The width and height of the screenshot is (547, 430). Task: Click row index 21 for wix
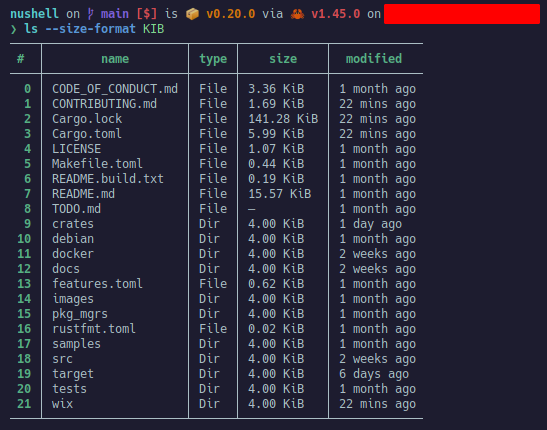click(24, 404)
